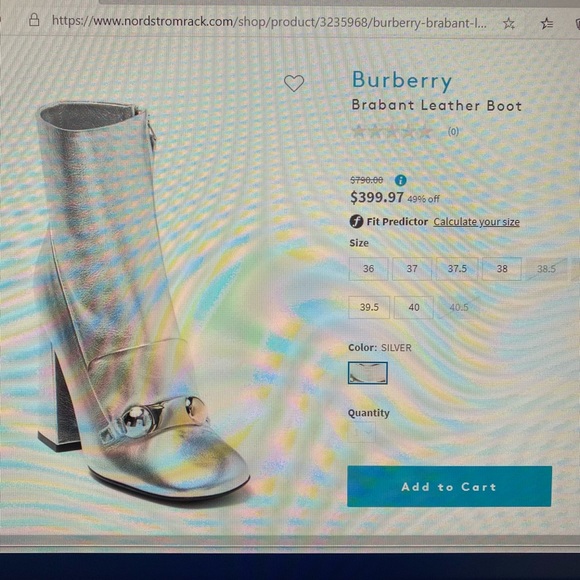
Task: Choose size 39.5
Action: coord(369,307)
